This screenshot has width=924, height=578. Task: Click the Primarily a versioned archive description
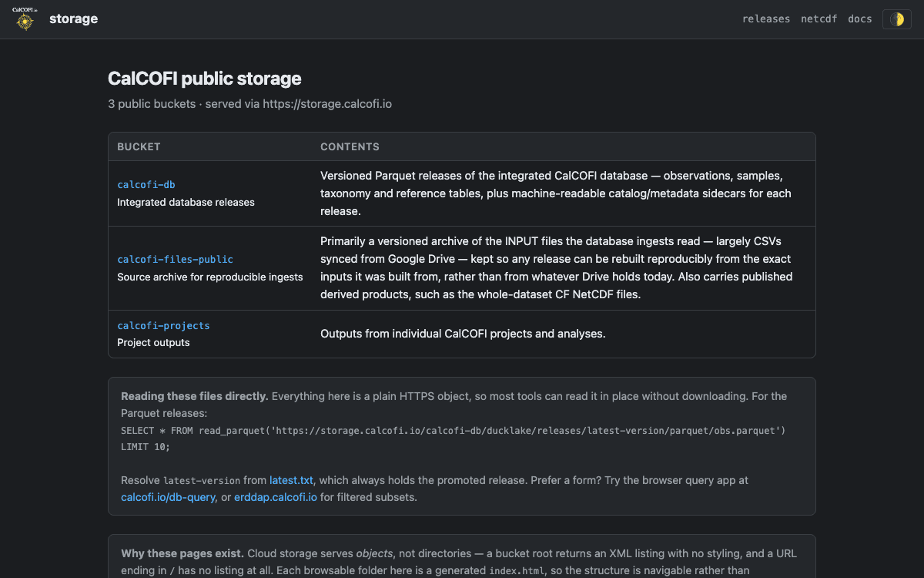click(556, 268)
